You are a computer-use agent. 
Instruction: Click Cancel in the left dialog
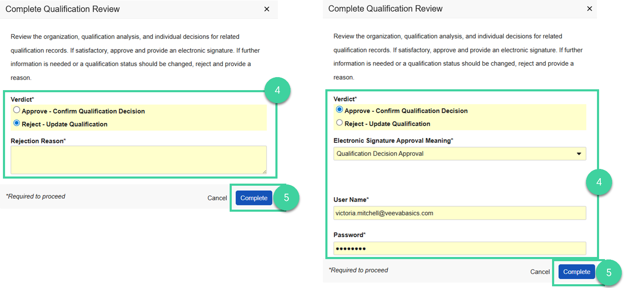[217, 198]
